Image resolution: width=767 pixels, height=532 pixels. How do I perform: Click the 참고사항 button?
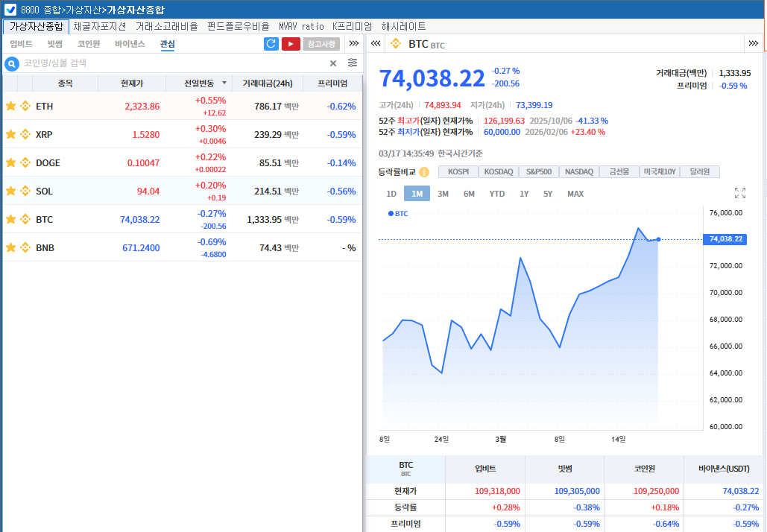(x=322, y=43)
